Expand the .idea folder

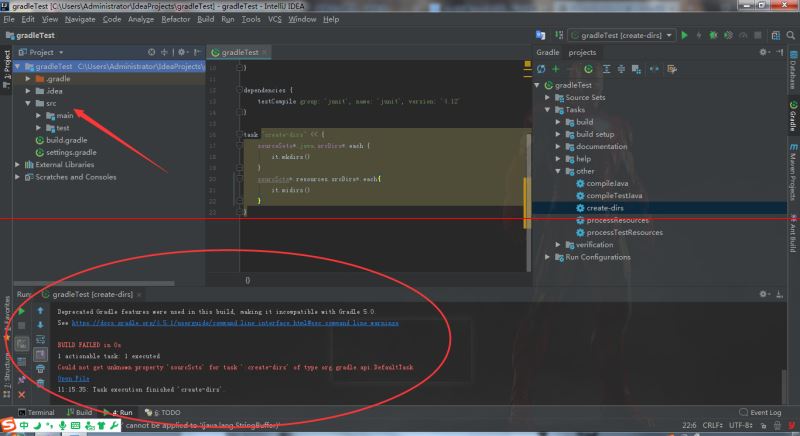pyautogui.click(x=28, y=91)
